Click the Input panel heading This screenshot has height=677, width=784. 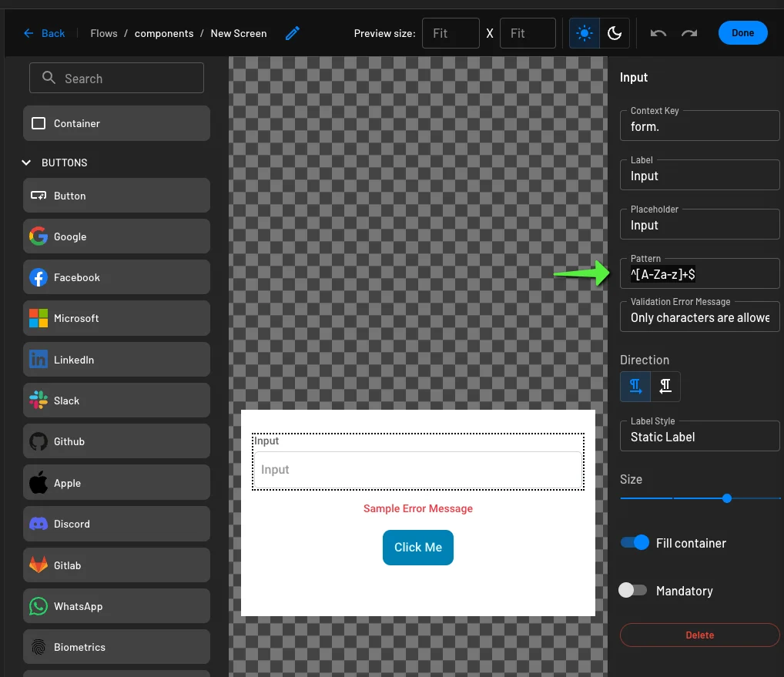pos(634,78)
